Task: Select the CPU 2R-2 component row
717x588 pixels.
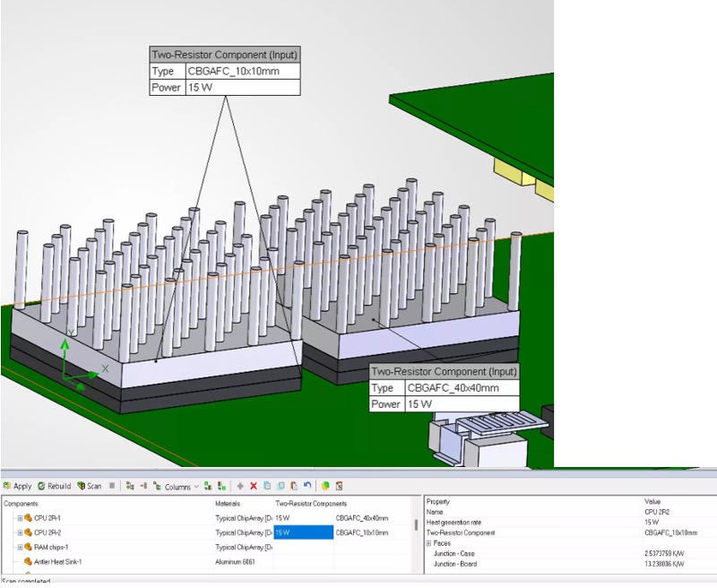Action: pyautogui.click(x=48, y=532)
